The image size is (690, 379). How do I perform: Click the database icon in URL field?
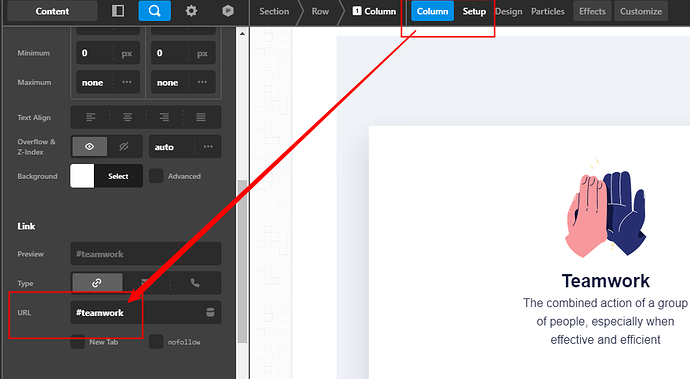click(210, 312)
